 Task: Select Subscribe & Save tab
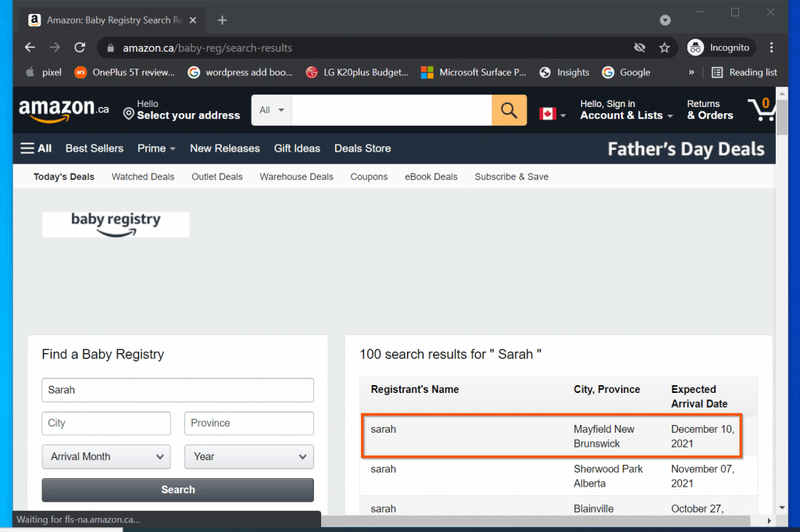click(511, 177)
